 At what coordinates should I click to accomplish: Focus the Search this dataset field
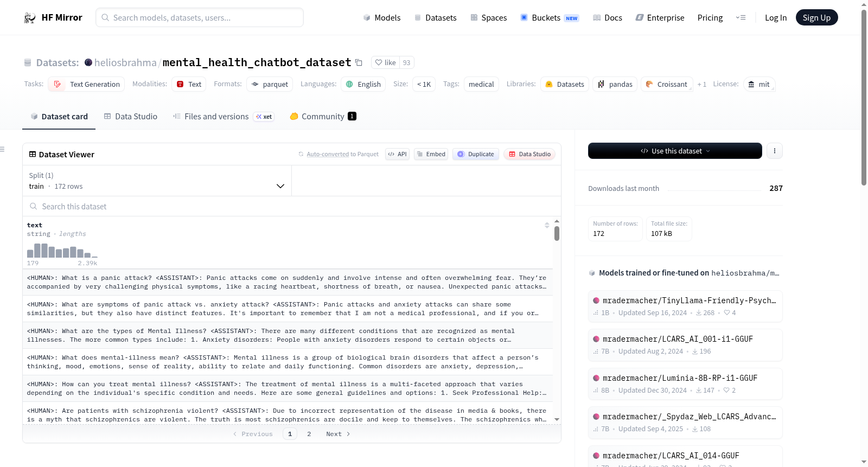[x=292, y=206]
